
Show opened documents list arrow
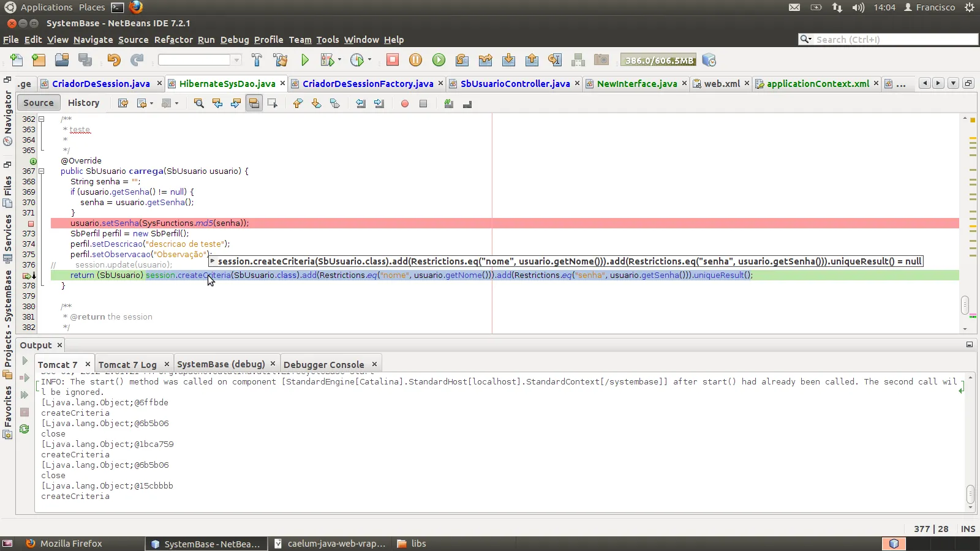[953, 83]
